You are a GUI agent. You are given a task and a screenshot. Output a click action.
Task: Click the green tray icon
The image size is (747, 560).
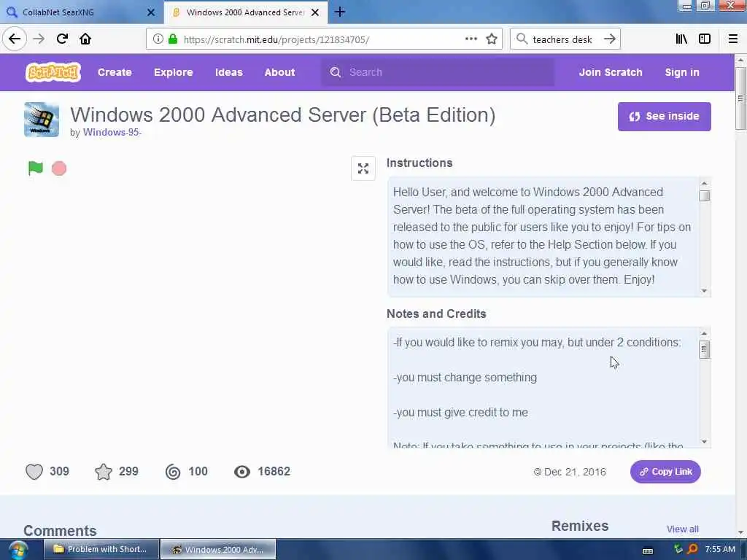coord(678,549)
